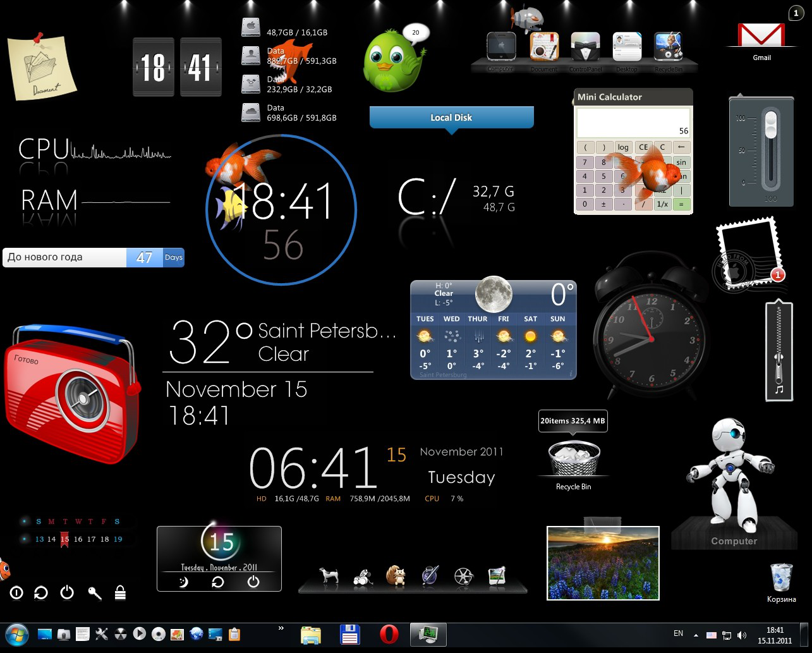
Task: Open Windows Explorer folder on the taskbar
Action: 311,635
